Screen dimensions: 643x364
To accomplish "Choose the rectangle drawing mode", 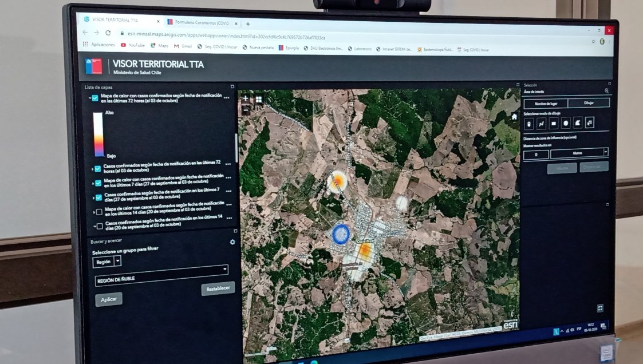I will click(554, 123).
